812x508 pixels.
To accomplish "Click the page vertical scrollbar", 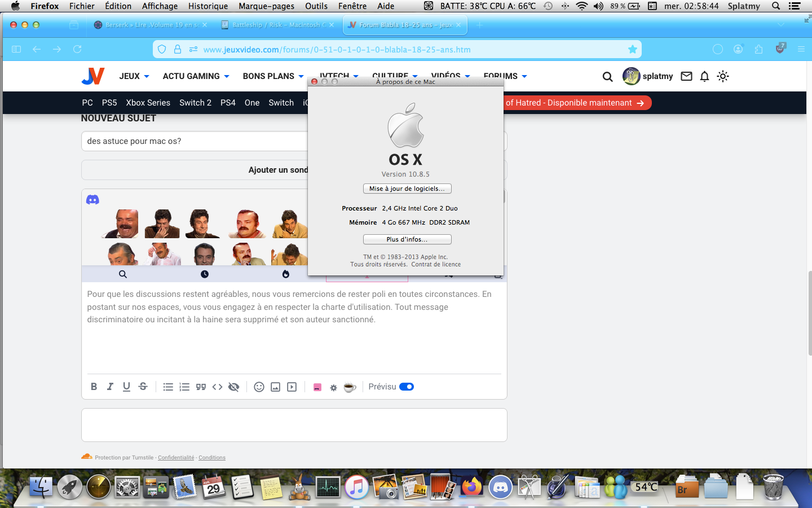I will coord(810,313).
